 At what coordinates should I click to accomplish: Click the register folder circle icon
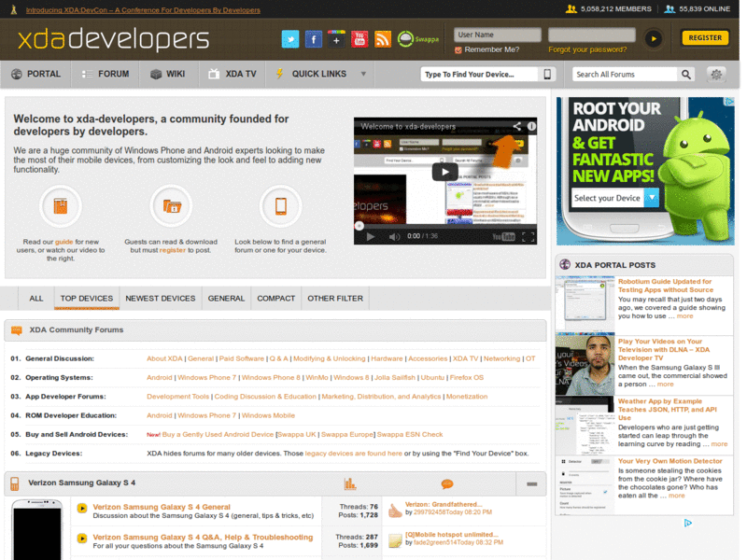171,206
